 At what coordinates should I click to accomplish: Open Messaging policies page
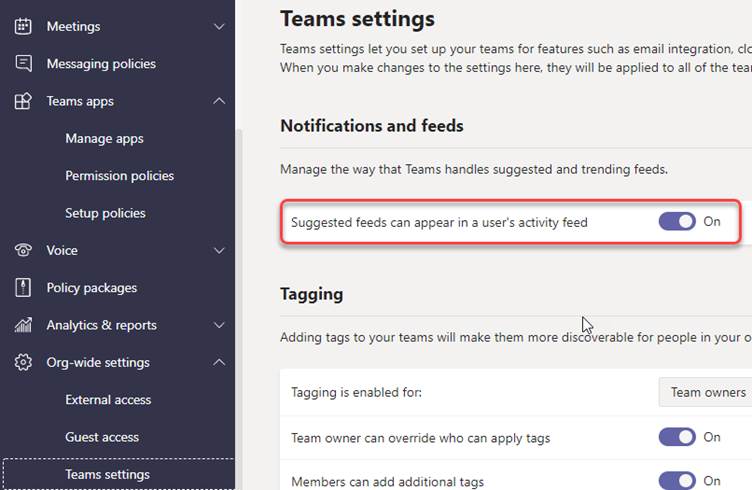tap(101, 64)
